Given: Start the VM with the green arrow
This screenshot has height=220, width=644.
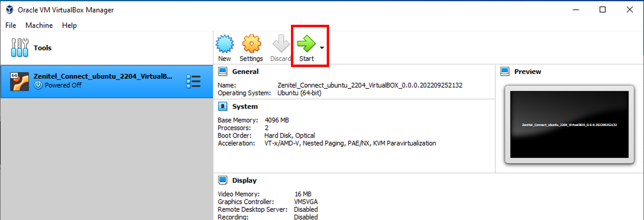Looking at the screenshot, I should click(306, 44).
